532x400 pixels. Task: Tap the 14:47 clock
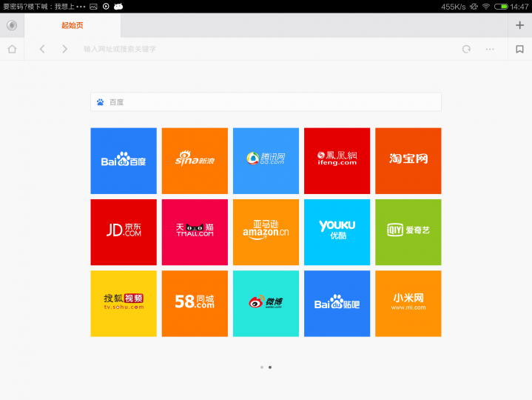click(x=519, y=7)
